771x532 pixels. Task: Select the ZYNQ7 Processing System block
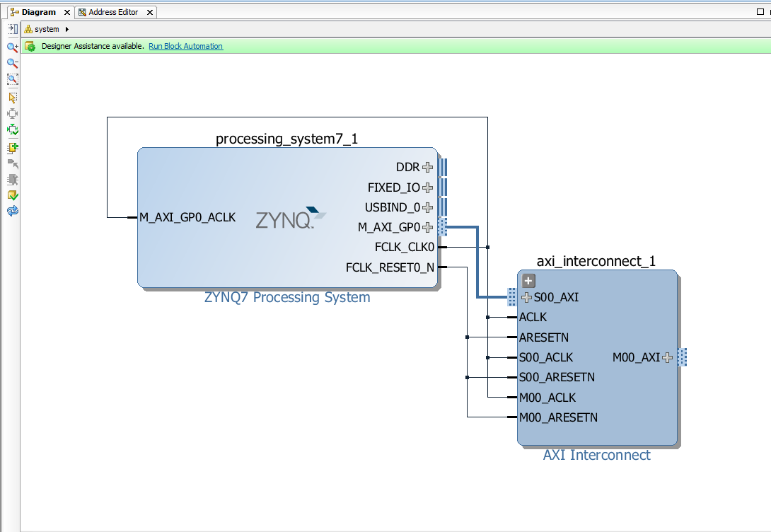(212, 255)
